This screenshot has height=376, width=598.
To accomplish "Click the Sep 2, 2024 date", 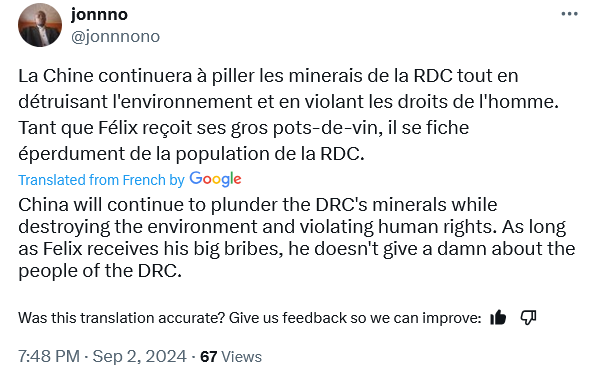I will (x=139, y=357).
